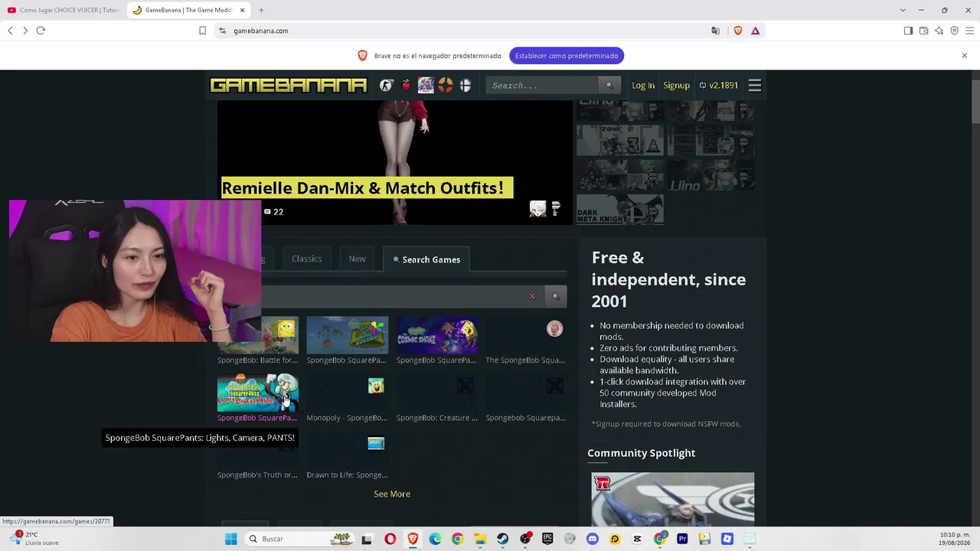980x551 pixels.
Task: Open the Community Spotlight heading link
Action: click(642, 453)
